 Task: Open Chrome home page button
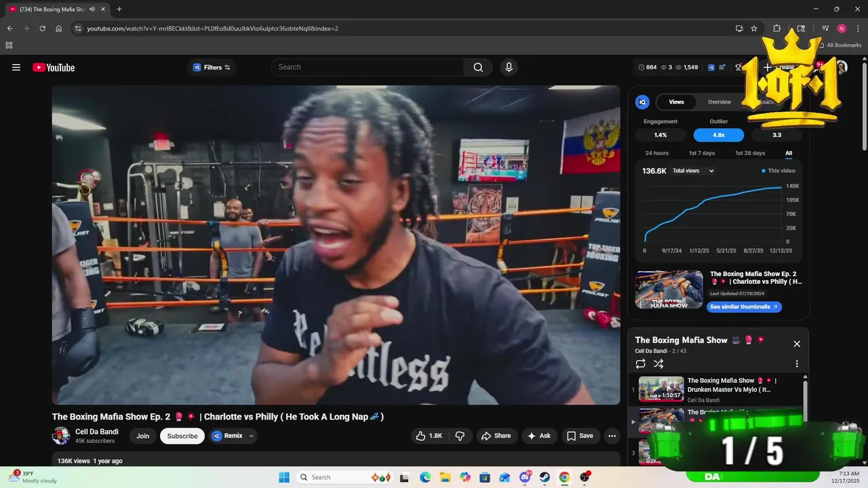click(59, 28)
